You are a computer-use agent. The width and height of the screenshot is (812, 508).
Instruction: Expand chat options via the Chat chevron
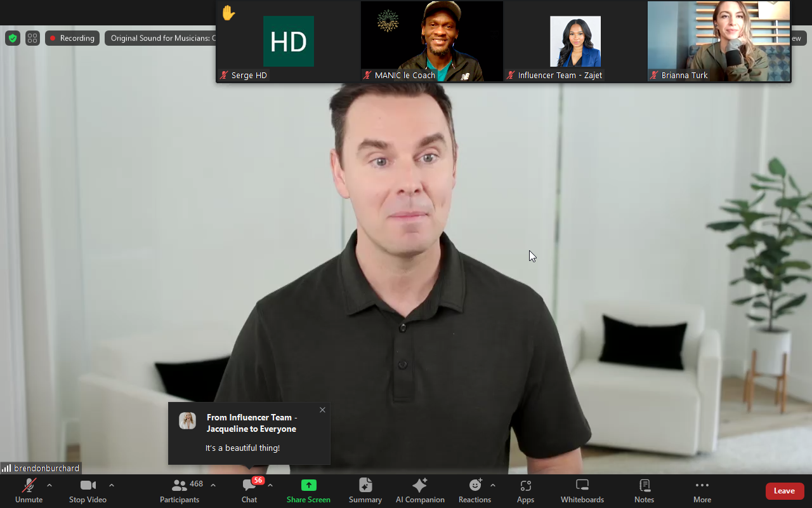point(269,485)
